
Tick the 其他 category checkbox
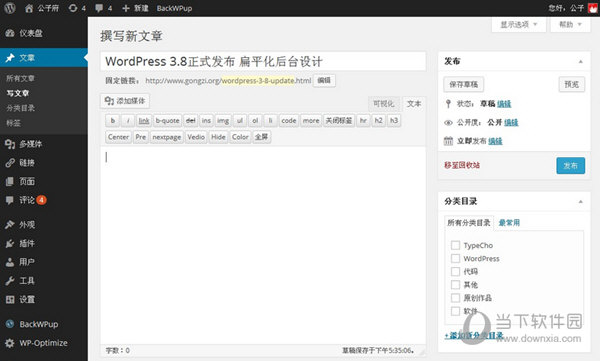(455, 285)
